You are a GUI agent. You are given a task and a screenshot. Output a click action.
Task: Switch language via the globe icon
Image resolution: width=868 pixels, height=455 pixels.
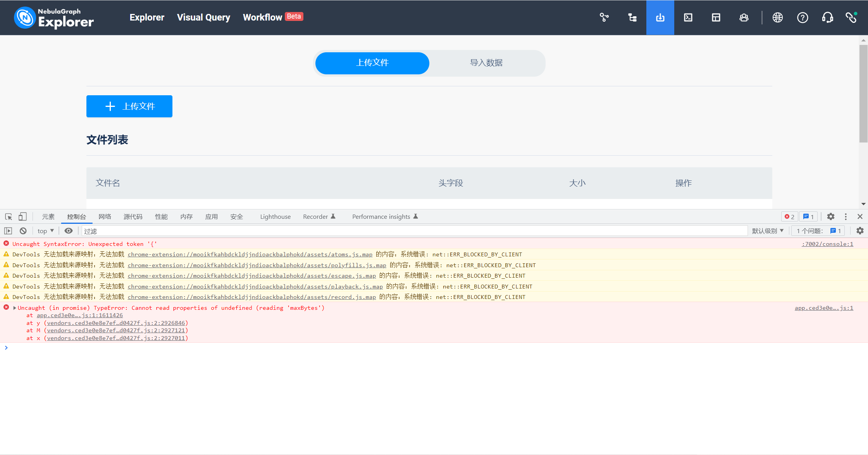(777, 17)
